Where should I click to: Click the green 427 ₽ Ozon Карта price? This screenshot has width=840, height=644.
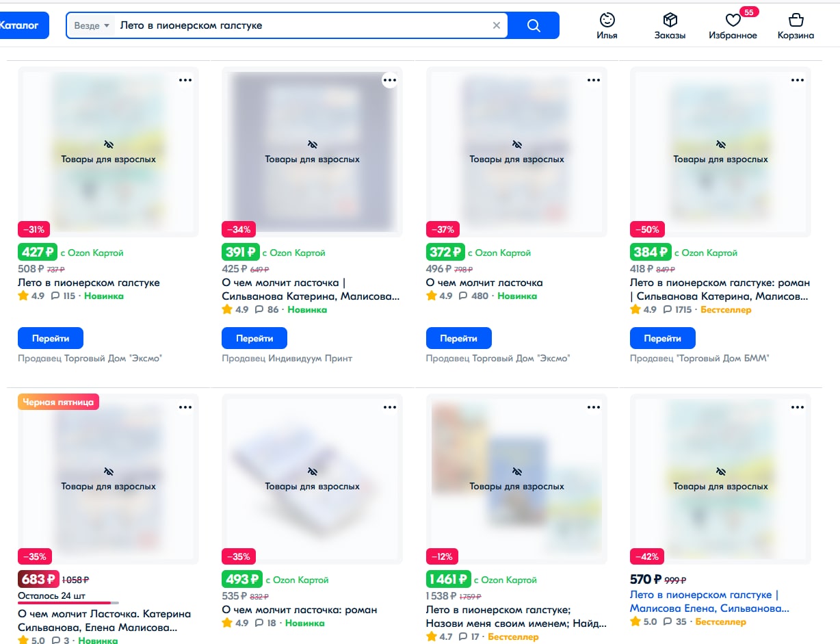37,253
